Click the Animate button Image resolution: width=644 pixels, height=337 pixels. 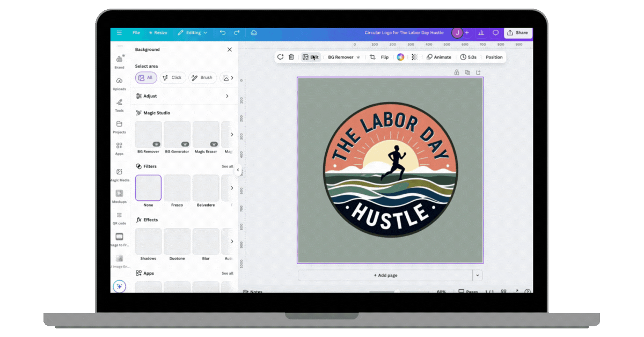coord(439,57)
